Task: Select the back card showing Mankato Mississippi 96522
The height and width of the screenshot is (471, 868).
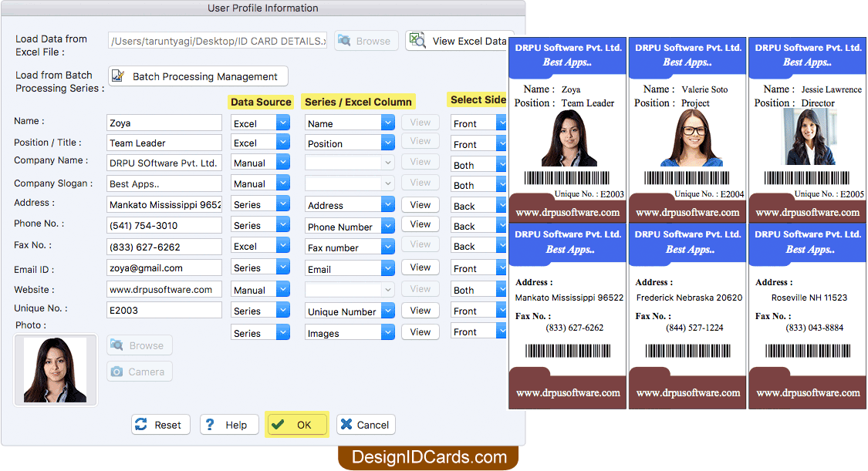Action: coord(567,316)
